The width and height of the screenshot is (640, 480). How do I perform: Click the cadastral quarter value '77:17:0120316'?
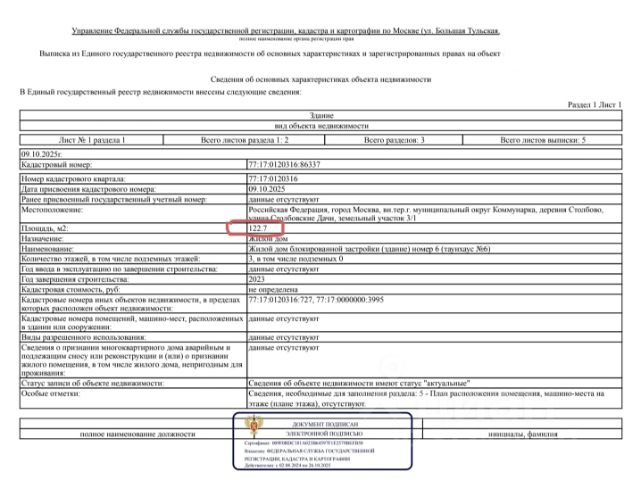tap(273, 179)
